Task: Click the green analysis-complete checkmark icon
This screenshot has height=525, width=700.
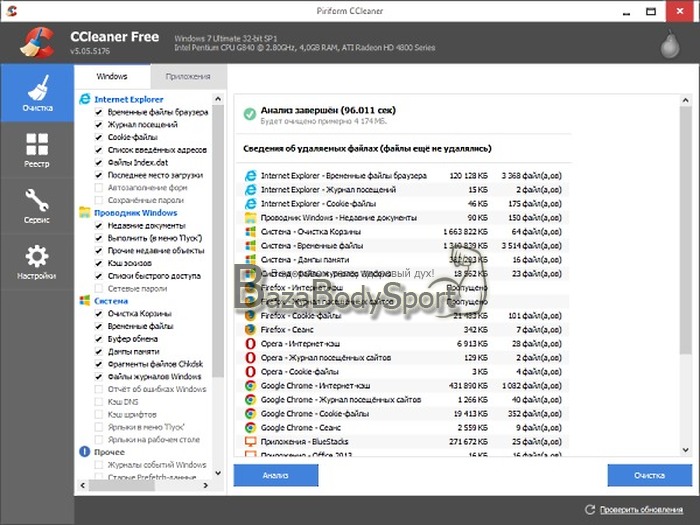Action: 250,114
